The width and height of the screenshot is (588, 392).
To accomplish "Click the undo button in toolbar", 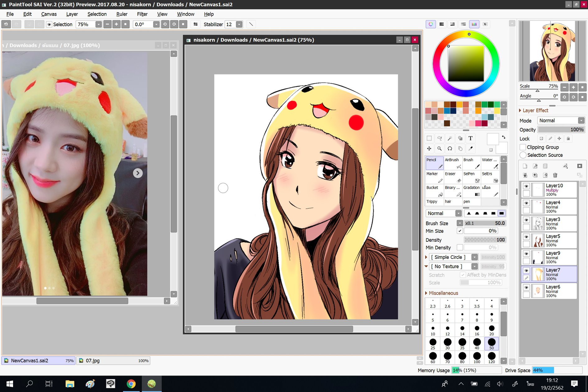I will coord(6,24).
